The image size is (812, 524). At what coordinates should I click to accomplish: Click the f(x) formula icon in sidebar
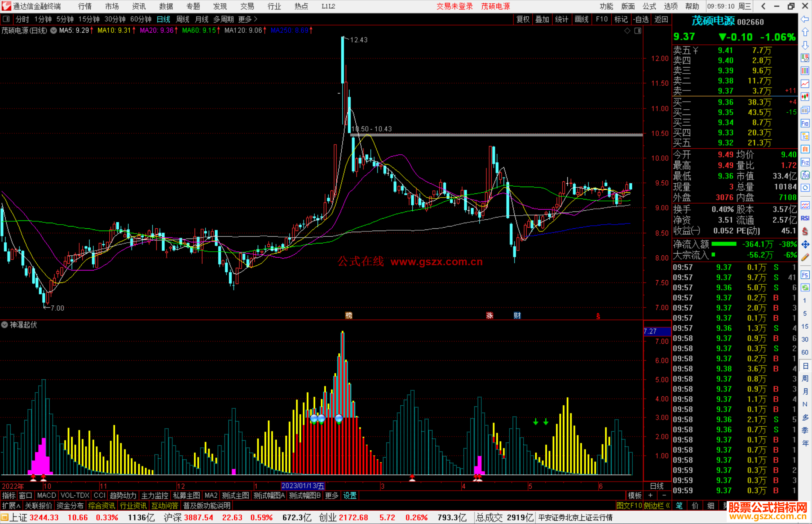805,175
